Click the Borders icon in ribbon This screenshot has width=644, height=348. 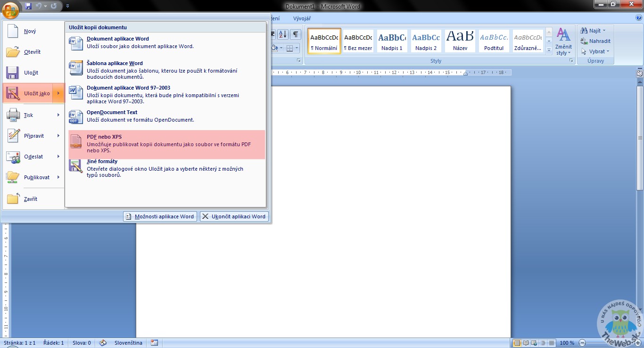pos(289,48)
